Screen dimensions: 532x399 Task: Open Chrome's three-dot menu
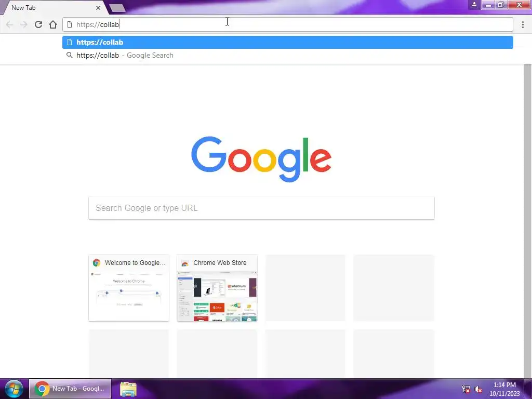click(523, 24)
